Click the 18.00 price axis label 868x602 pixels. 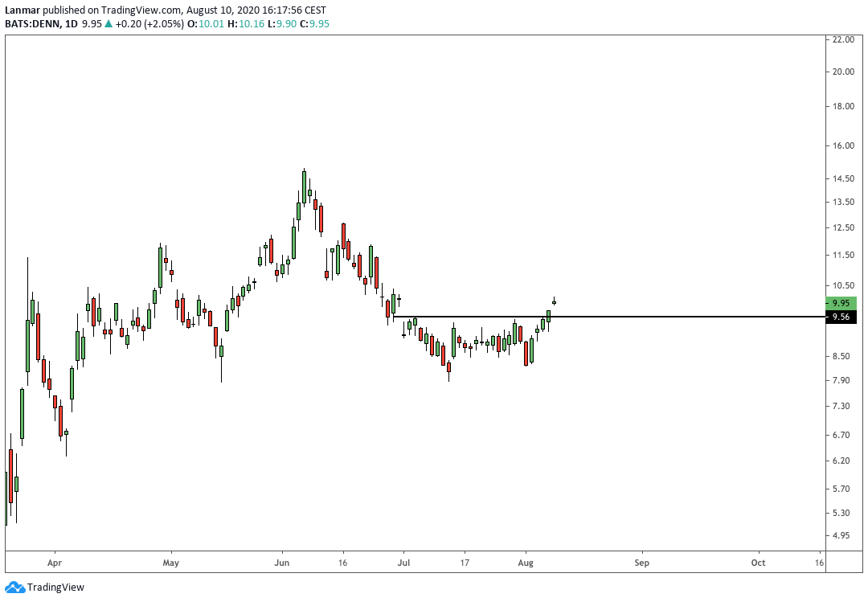842,106
